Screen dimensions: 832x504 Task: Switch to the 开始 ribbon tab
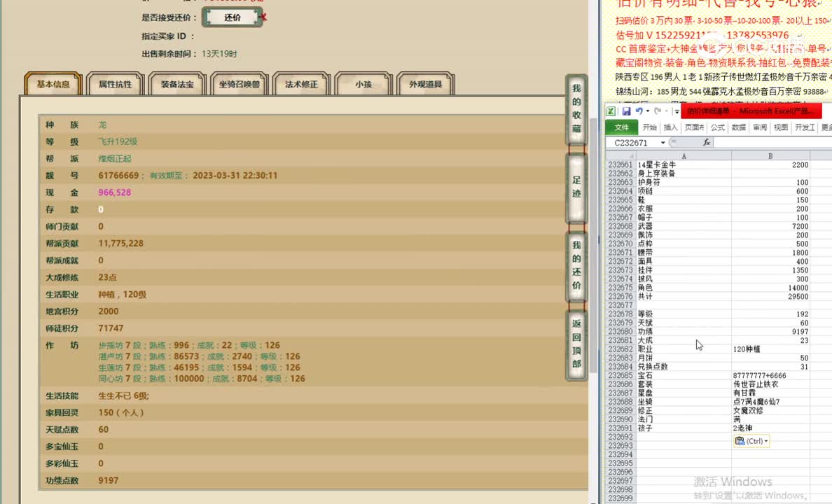[649, 127]
